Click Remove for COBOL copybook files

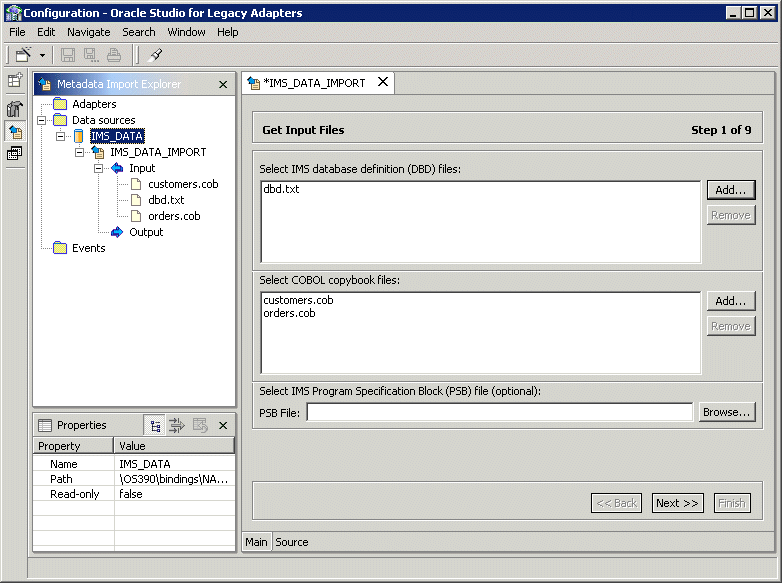731,326
